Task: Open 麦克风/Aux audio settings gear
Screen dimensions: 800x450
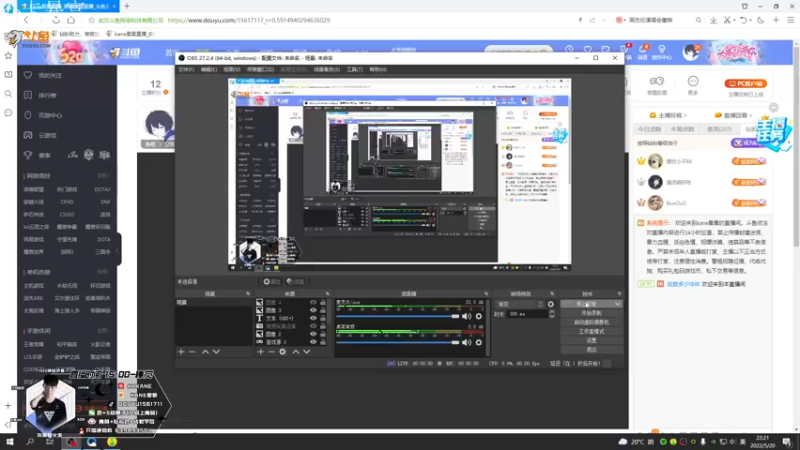Action: point(479,316)
